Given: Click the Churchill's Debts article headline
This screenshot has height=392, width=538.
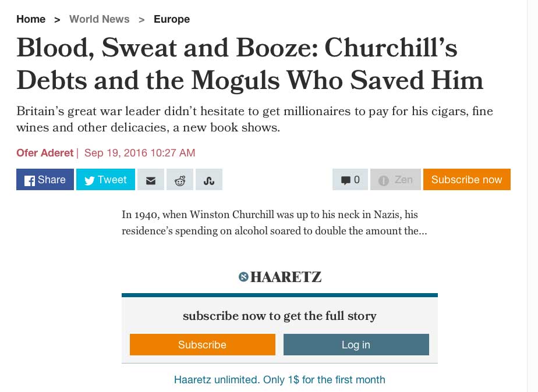Looking at the screenshot, I should (x=249, y=64).
